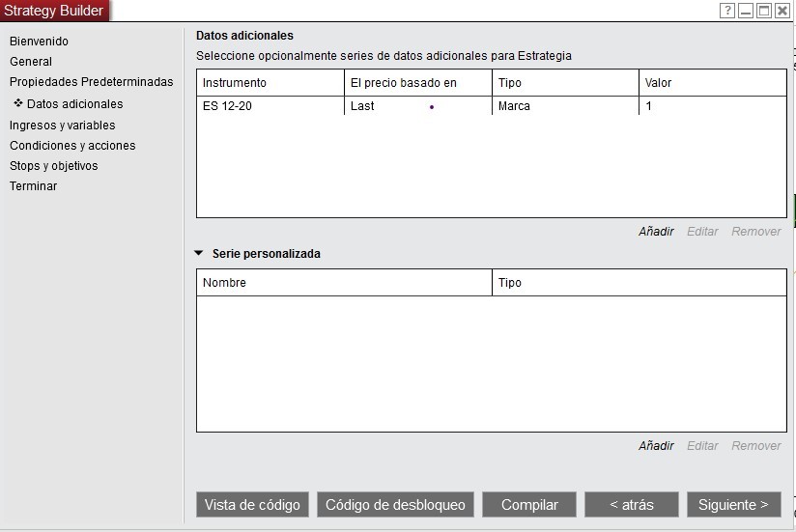
Task: Open Condiciones y acciones step
Action: 72,146
